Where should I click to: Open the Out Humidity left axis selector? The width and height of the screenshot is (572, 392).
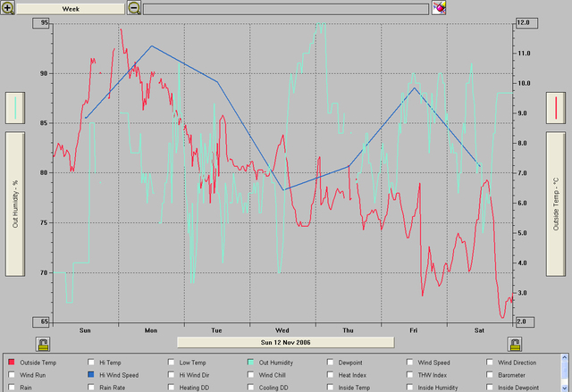tap(16, 204)
